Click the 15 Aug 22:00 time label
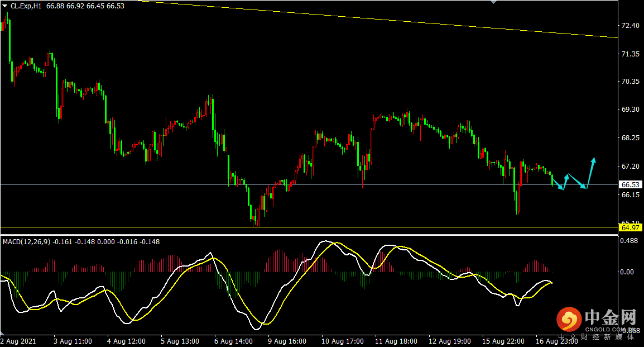644x347 pixels. (503, 341)
